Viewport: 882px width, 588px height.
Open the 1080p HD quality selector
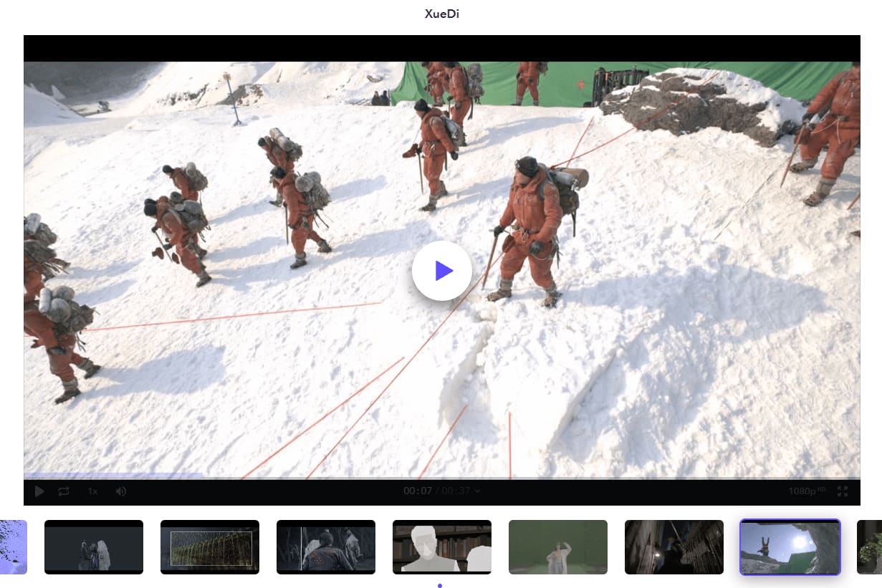(806, 491)
